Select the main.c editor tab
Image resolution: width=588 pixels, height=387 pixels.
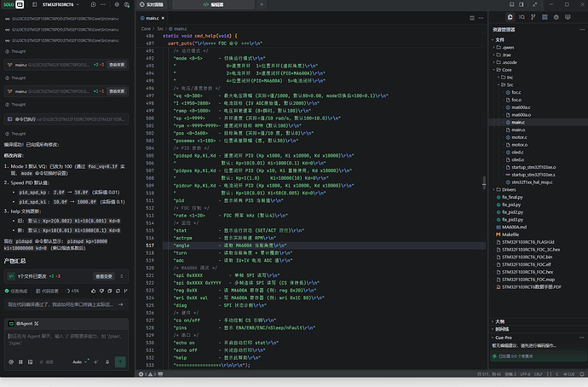pos(153,18)
